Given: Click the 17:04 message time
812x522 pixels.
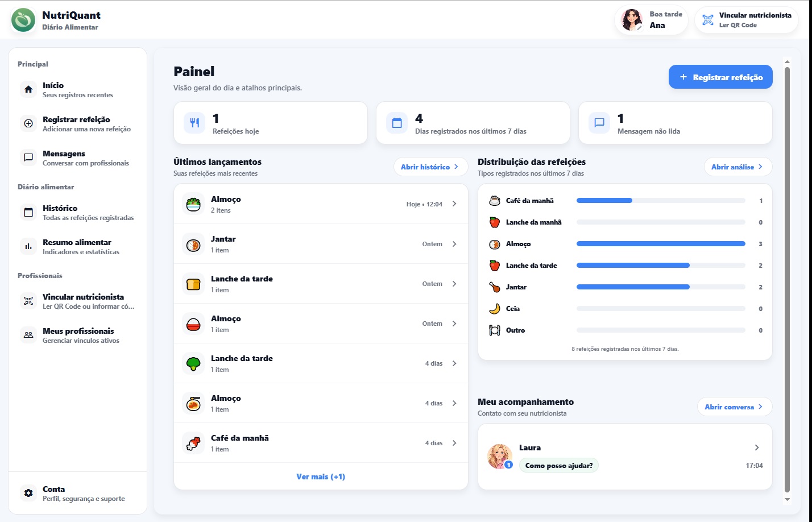Looking at the screenshot, I should pyautogui.click(x=754, y=466).
